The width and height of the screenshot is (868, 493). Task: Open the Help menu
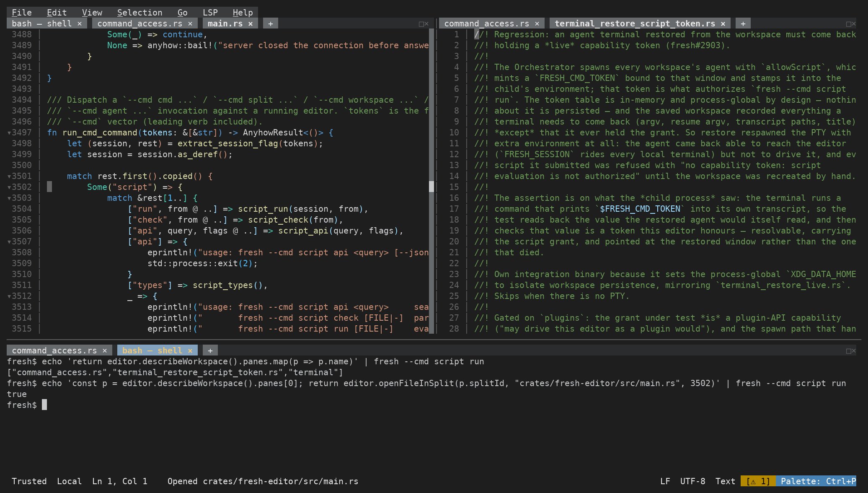pyautogui.click(x=243, y=13)
